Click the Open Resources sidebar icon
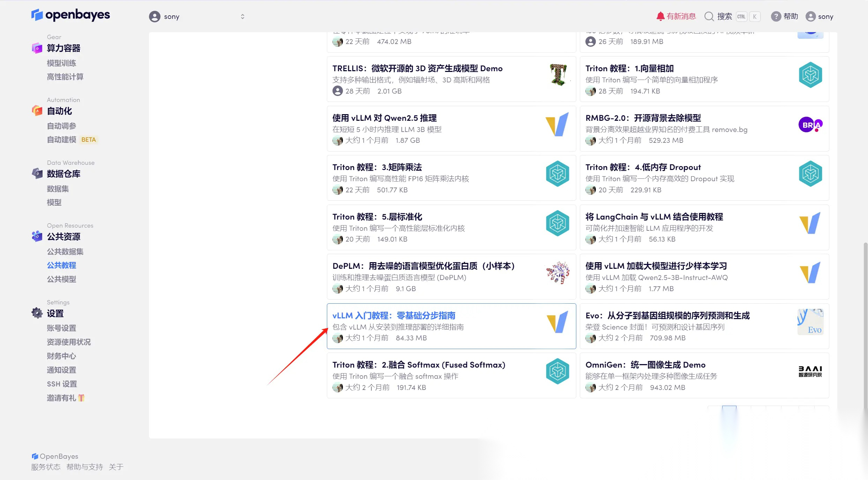The image size is (868, 480). [x=37, y=236]
